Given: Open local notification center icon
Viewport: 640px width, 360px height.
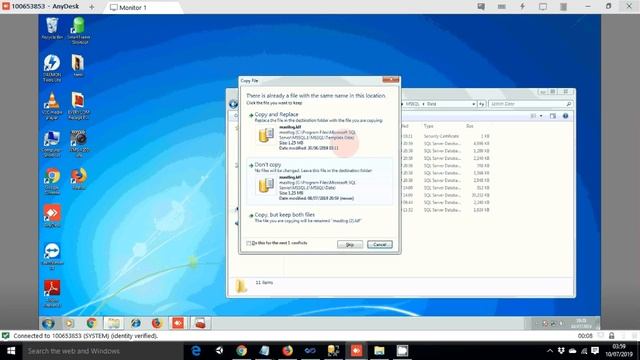Looking at the screenshot, I should pos(595,351).
